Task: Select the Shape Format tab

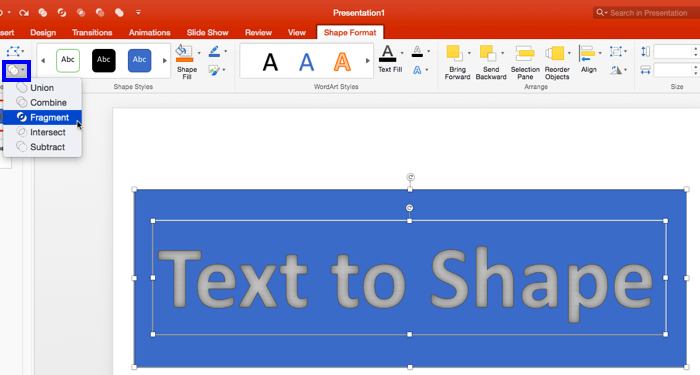Action: point(350,33)
